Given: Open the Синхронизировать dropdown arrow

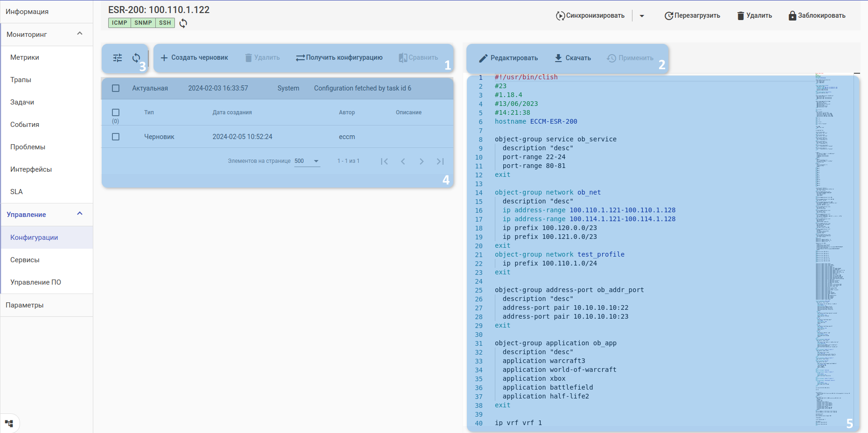Looking at the screenshot, I should (642, 16).
